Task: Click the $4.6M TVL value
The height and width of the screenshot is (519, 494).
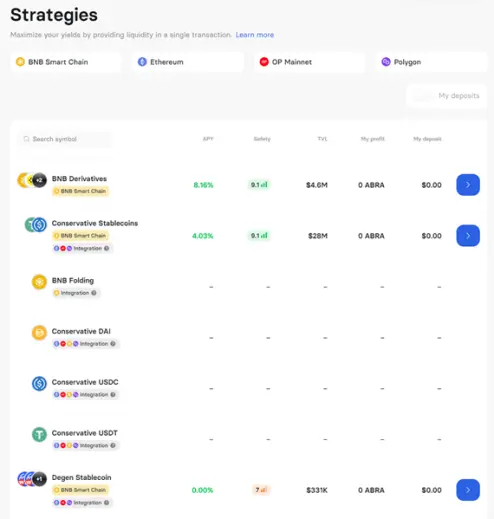Action: pyautogui.click(x=317, y=185)
